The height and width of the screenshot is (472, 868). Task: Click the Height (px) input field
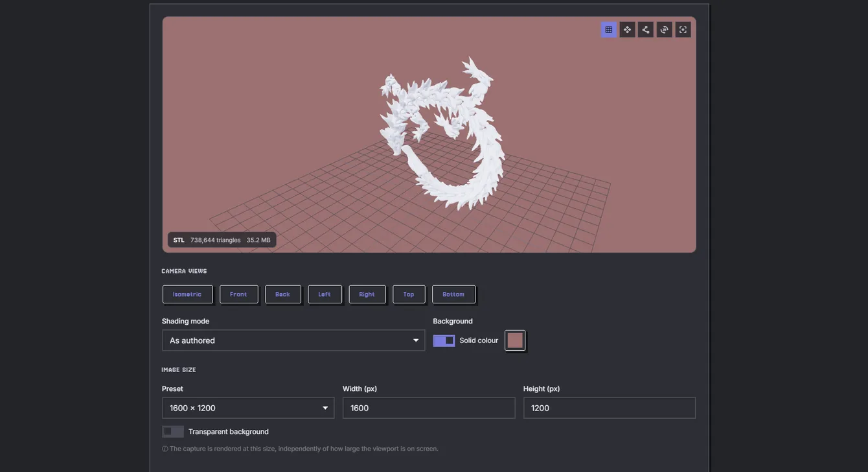[x=610, y=408]
